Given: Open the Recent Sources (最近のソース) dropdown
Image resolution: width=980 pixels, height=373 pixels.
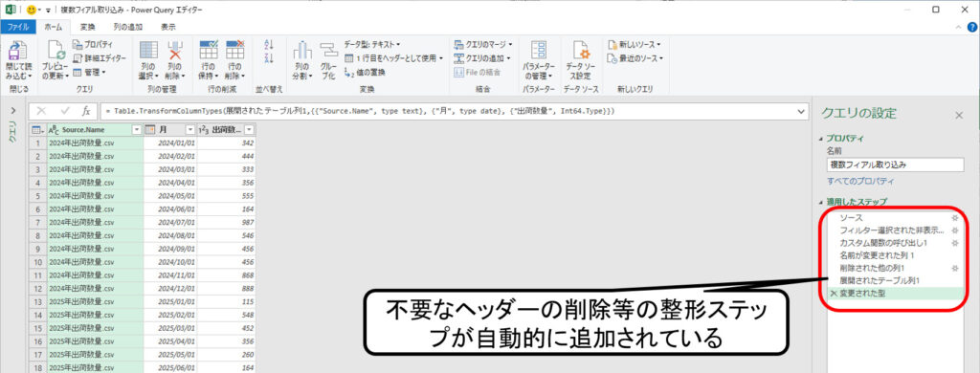Looking at the screenshot, I should tap(635, 58).
